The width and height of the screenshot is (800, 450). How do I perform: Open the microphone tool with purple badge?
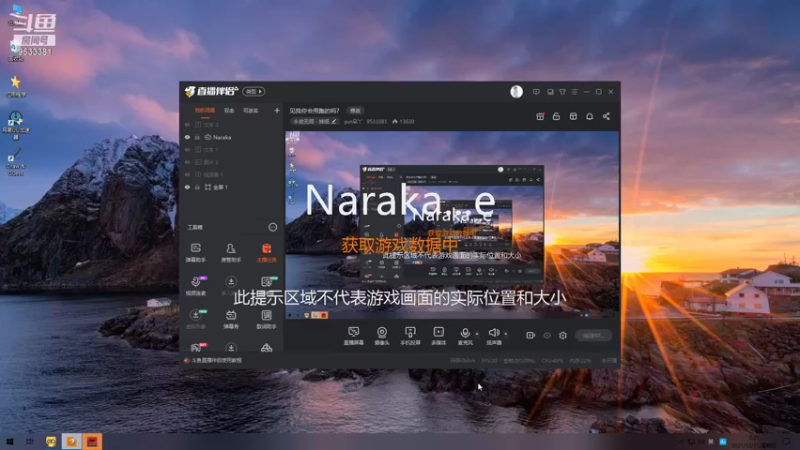pos(196,285)
